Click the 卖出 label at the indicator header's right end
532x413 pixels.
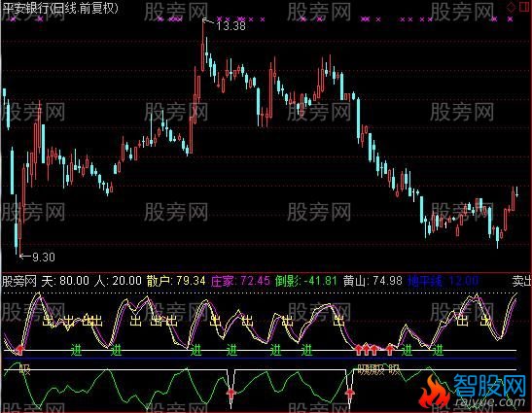(522, 281)
